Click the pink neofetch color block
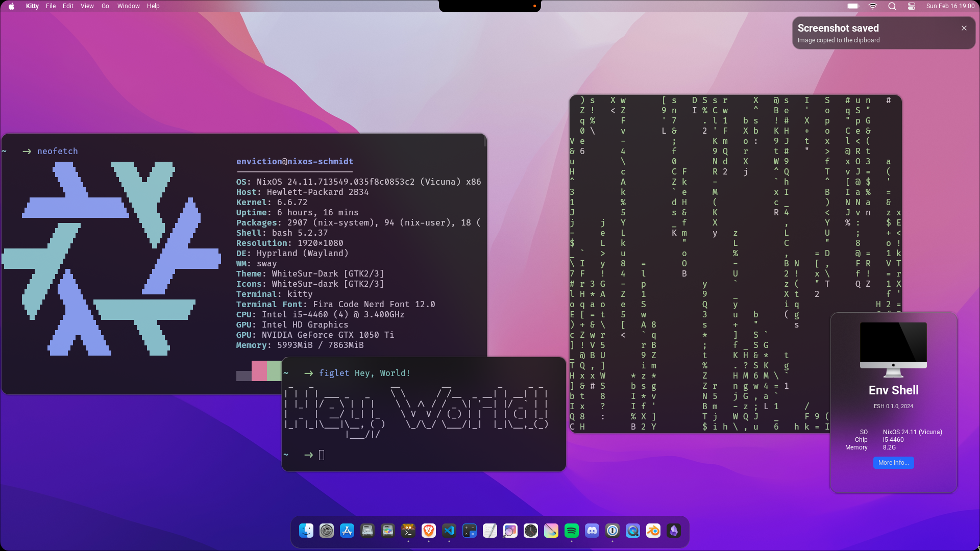The width and height of the screenshot is (980, 551). [259, 371]
